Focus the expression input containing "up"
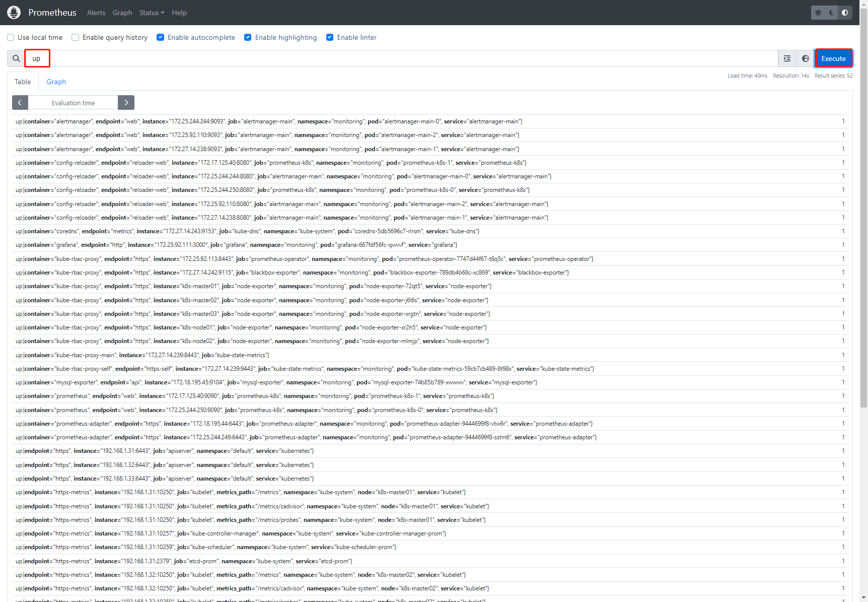The width and height of the screenshot is (868, 602). point(402,58)
